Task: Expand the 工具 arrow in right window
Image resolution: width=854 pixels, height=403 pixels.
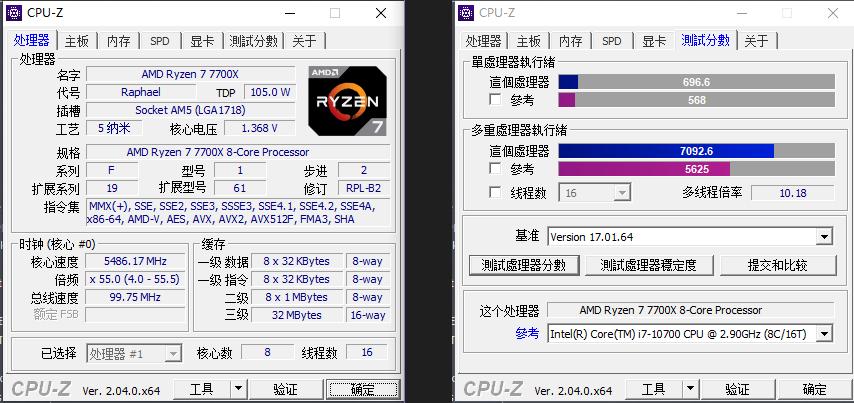Action: 690,389
